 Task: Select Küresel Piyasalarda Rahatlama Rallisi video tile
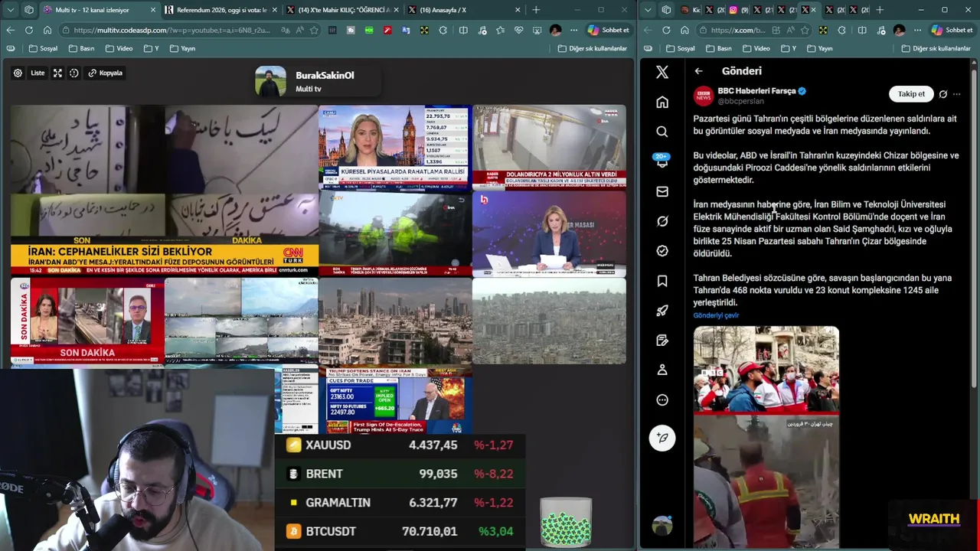395,148
